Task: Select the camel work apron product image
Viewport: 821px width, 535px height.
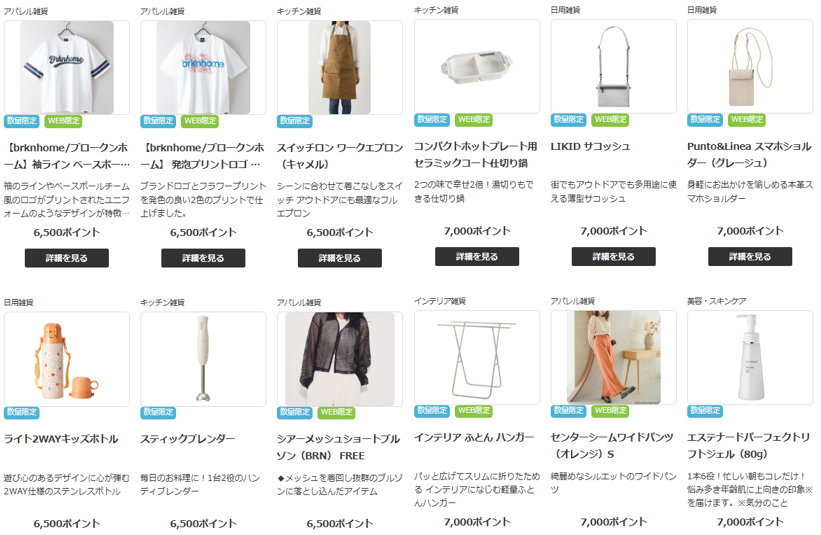Action: (x=340, y=68)
